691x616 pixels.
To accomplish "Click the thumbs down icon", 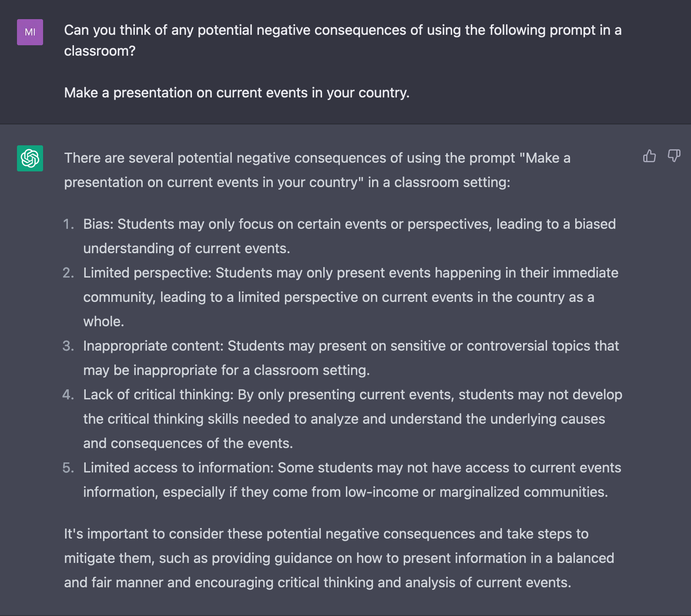I will (x=674, y=156).
